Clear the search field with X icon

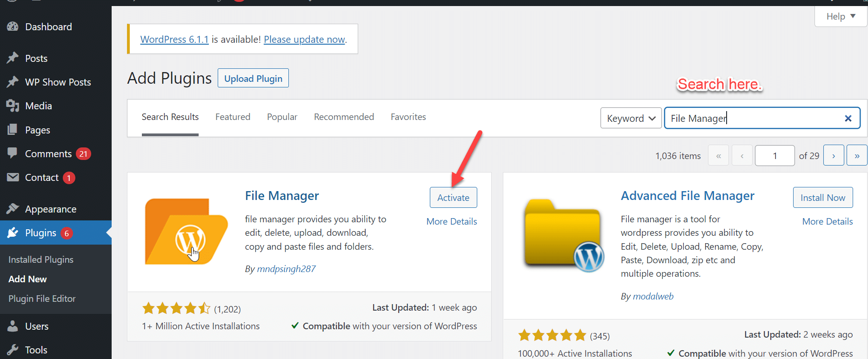[848, 119]
